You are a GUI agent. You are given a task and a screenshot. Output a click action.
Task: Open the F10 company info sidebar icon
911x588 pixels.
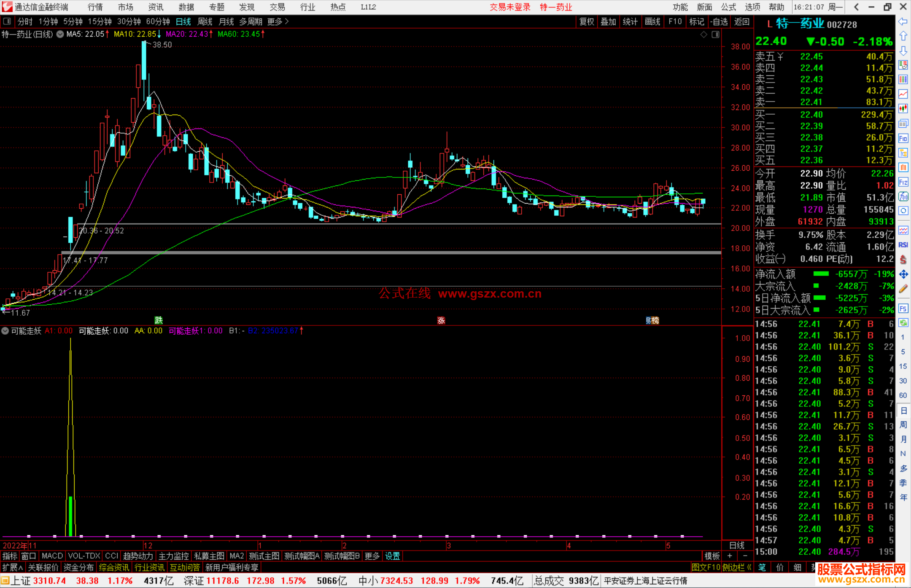coord(903,138)
